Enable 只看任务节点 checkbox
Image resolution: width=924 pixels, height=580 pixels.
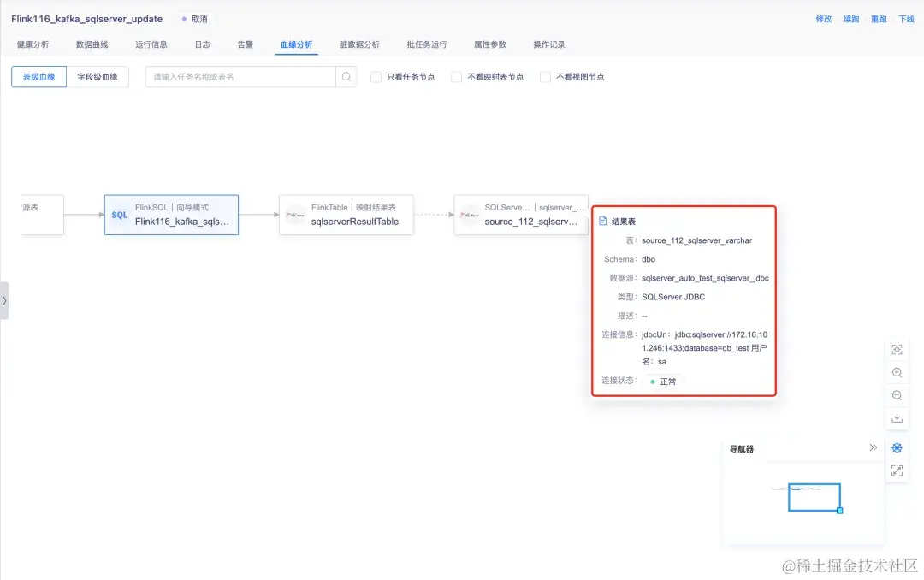[376, 77]
